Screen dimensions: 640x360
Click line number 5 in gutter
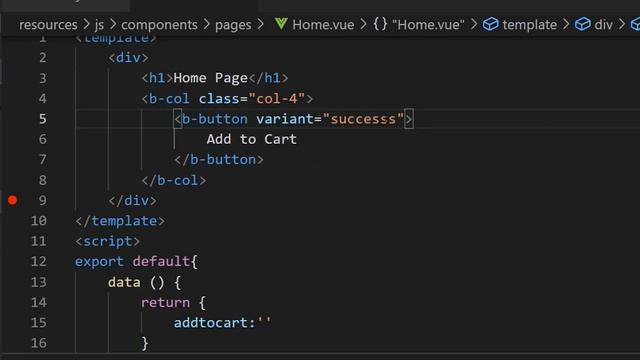[43, 119]
